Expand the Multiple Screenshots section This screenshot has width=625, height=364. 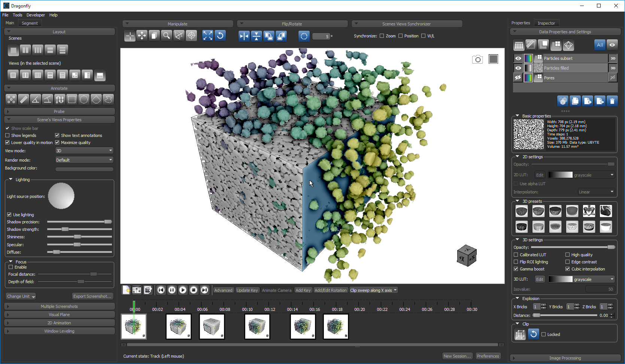pyautogui.click(x=60, y=306)
